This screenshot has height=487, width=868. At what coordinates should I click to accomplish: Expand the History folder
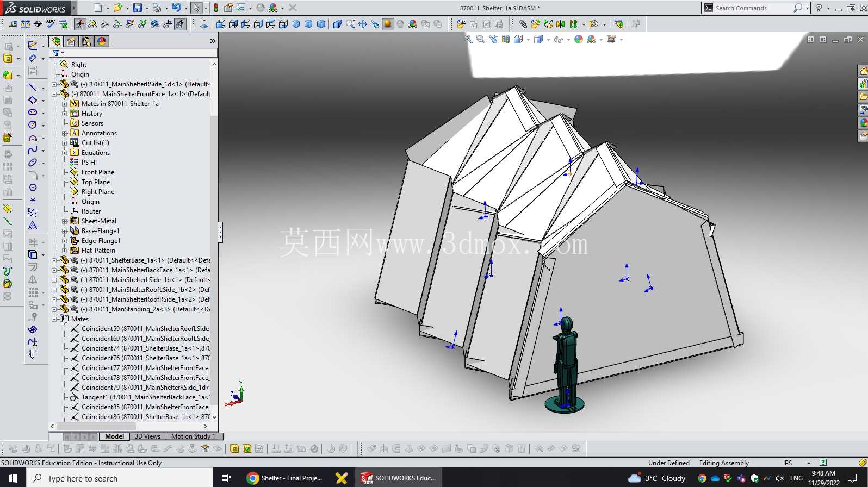tap(65, 114)
